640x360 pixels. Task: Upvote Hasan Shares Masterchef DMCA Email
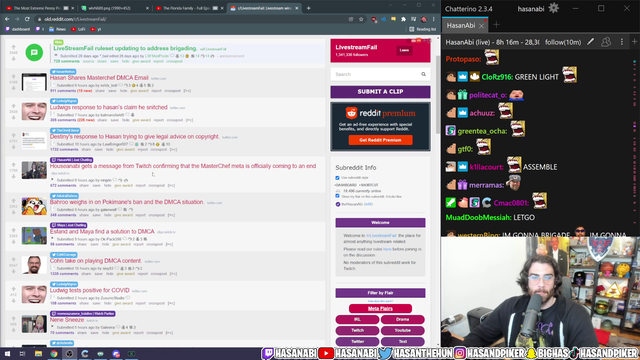13,76
